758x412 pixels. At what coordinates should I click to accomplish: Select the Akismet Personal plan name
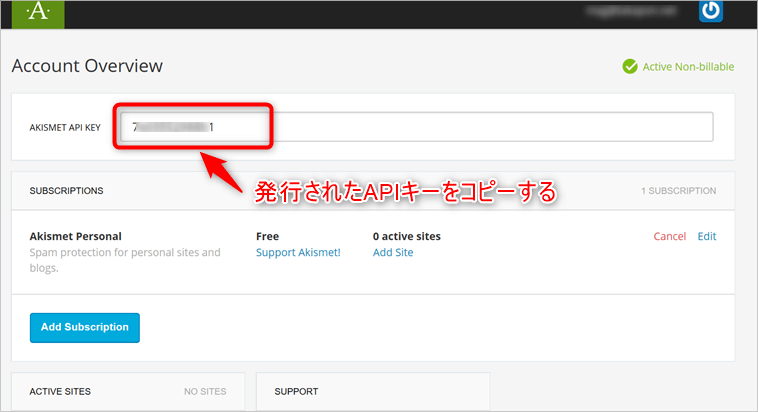(x=76, y=236)
